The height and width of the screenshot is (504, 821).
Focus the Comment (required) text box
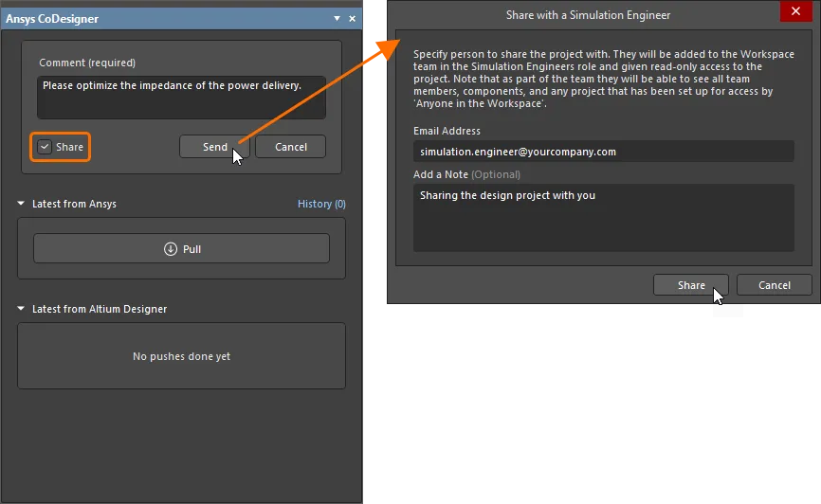point(182,98)
